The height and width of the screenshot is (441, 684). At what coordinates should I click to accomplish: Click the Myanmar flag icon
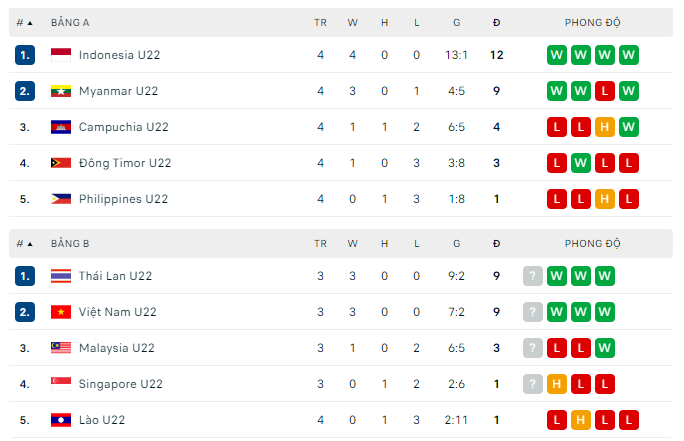click(61, 91)
